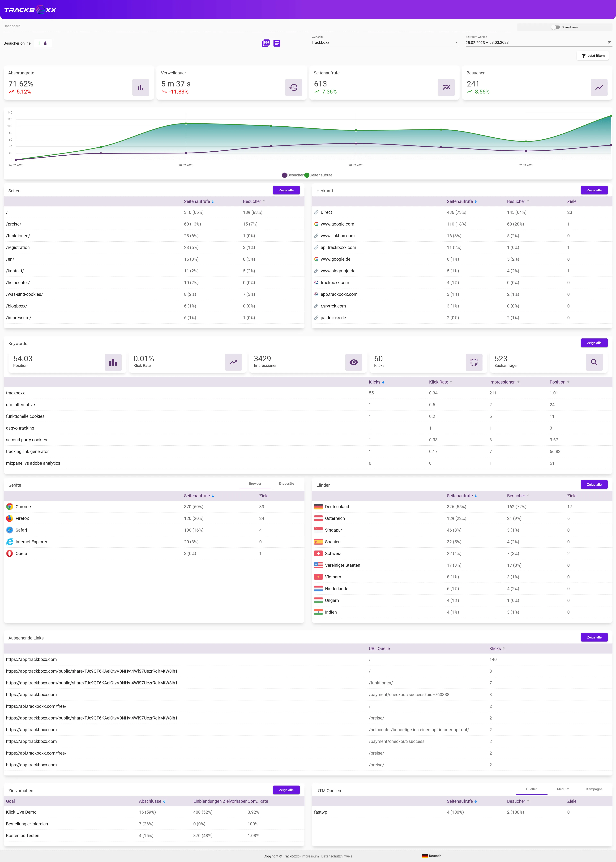Open the PDF export icon

pyautogui.click(x=266, y=43)
